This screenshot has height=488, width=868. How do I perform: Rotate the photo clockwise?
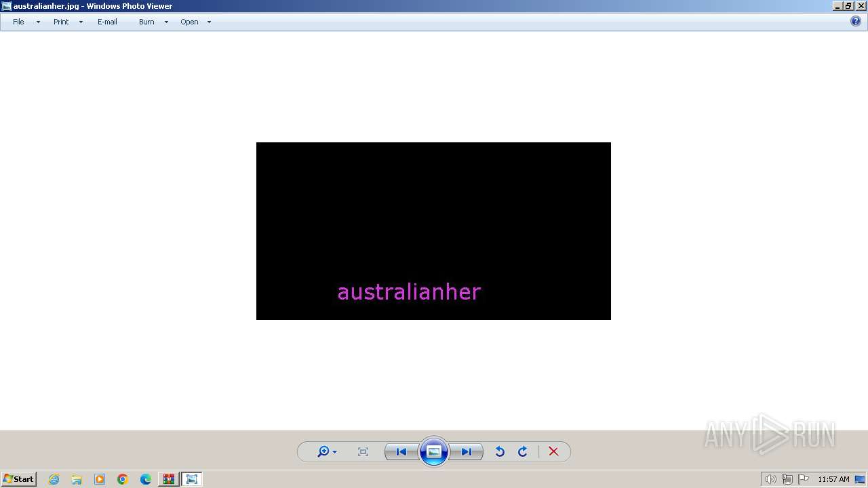523,451
